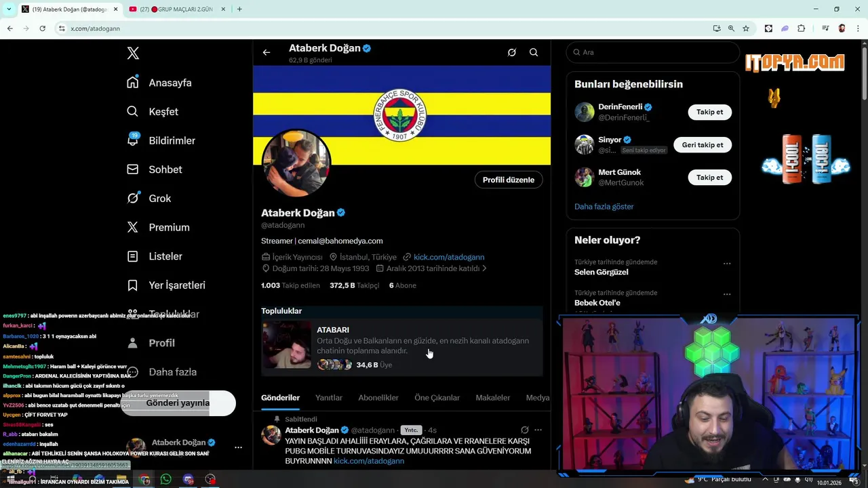Open the X logo home icon
The height and width of the screenshot is (488, 868).
pos(133,53)
